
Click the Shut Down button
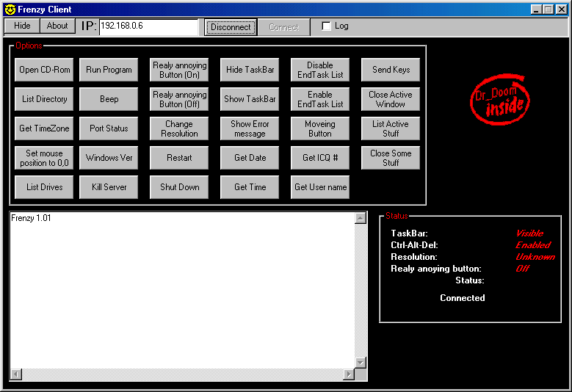tap(179, 187)
